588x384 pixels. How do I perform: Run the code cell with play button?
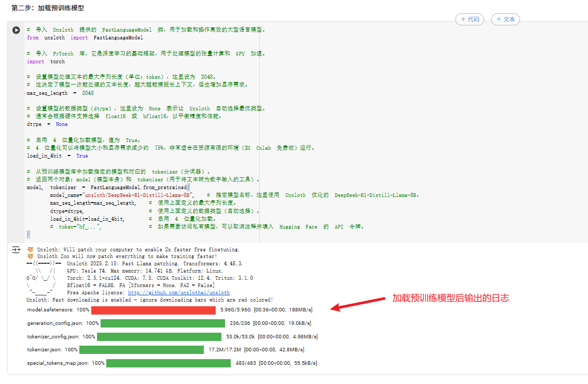click(16, 30)
